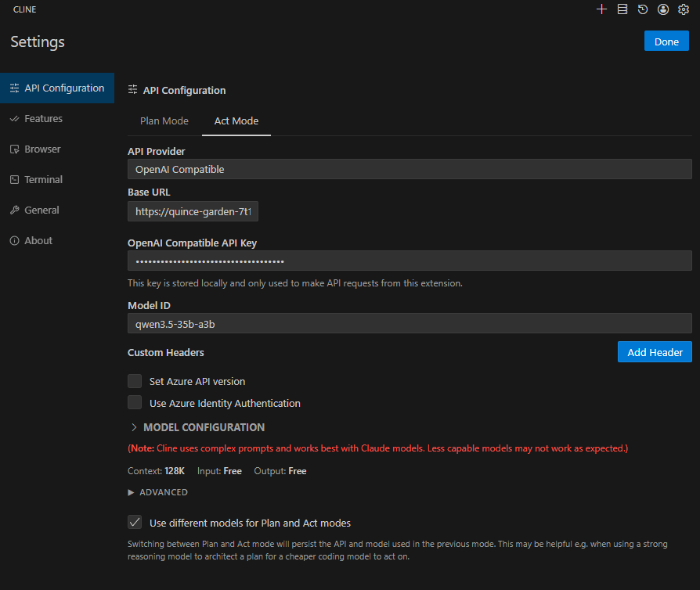Screen dimensions: 700x590
Task: Open Features section in sidebar
Action: tap(57, 119)
